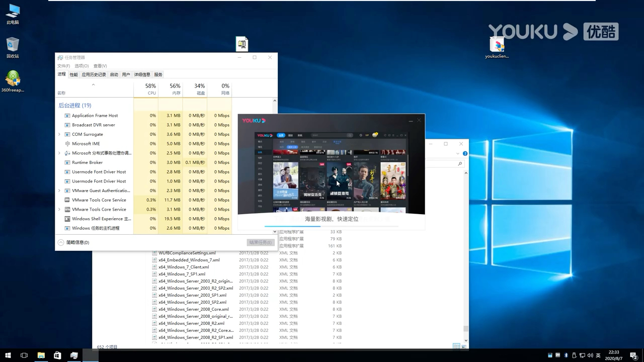Image resolution: width=644 pixels, height=362 pixels.
Task: Open the 此电脑 desktop icon
Action: (x=13, y=14)
